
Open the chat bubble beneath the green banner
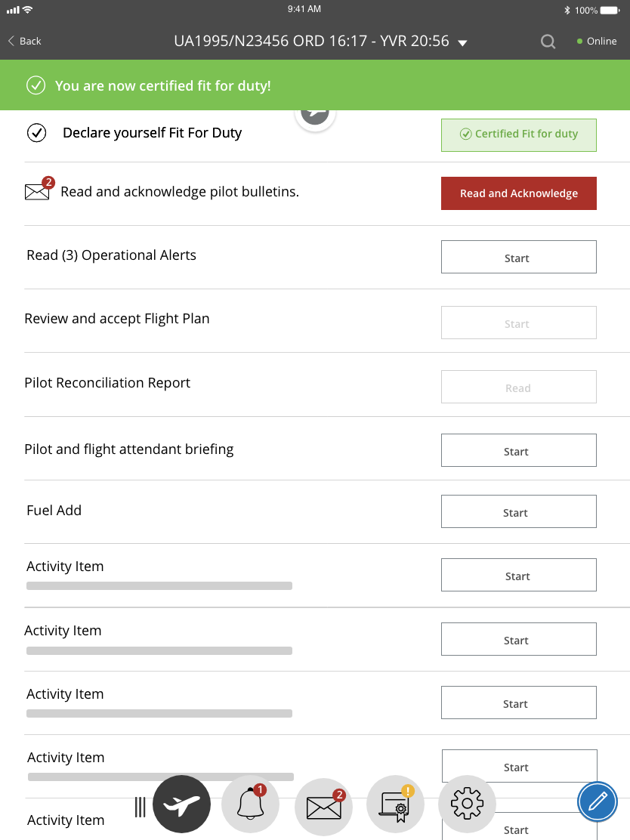(315, 114)
